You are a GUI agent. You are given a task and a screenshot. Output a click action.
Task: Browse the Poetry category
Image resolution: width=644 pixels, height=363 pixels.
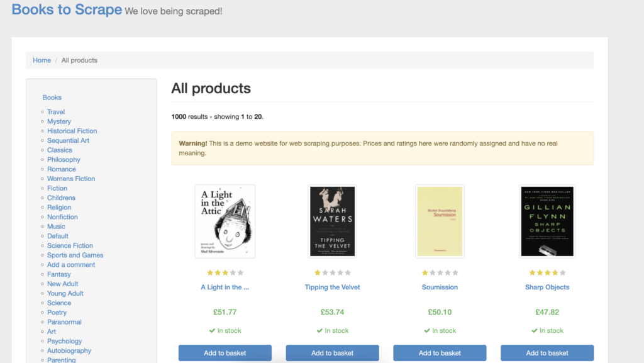[x=57, y=313]
